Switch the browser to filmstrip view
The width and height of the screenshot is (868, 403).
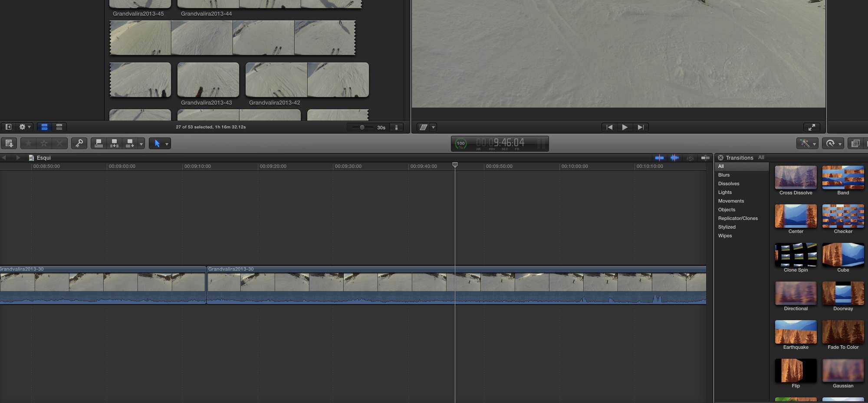pyautogui.click(x=44, y=127)
